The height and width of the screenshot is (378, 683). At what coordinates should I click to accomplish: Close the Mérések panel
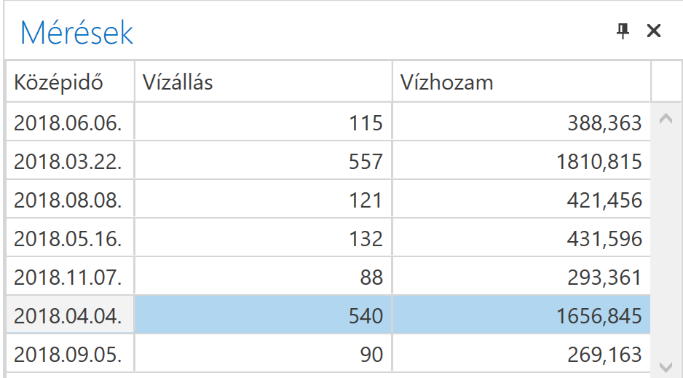(x=654, y=31)
